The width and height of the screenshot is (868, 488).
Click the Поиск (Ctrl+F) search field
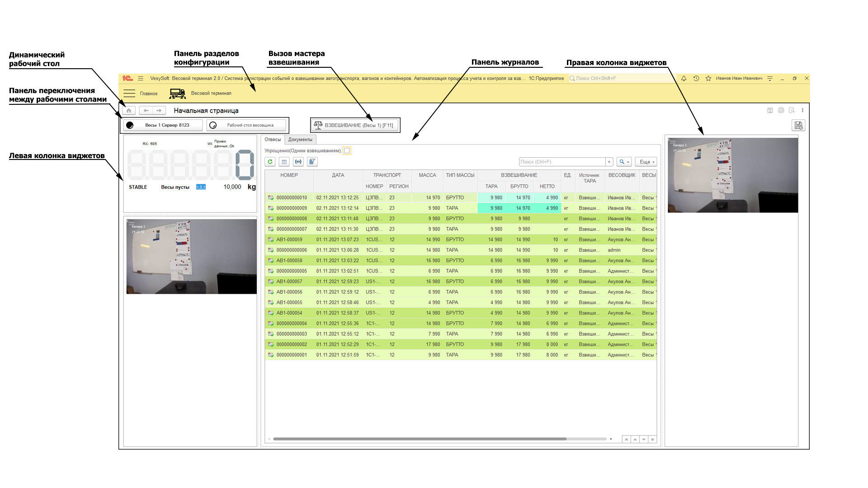pyautogui.click(x=561, y=162)
